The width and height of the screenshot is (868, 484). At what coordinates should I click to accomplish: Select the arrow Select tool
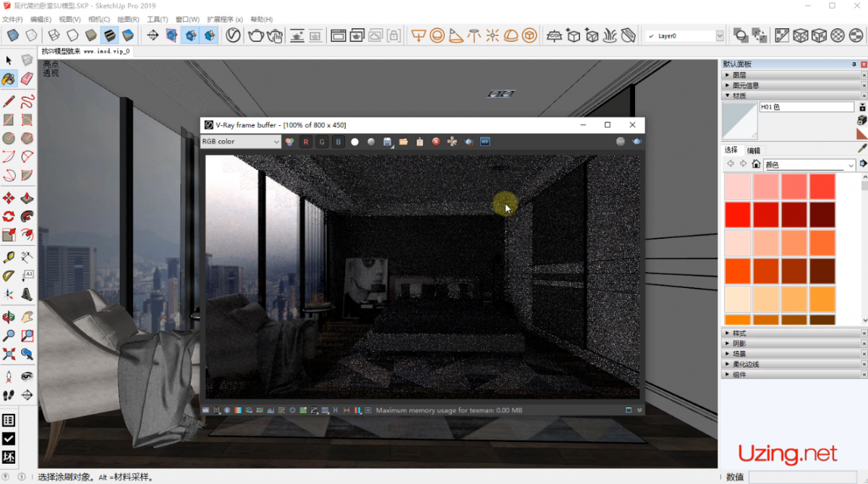pyautogui.click(x=9, y=60)
